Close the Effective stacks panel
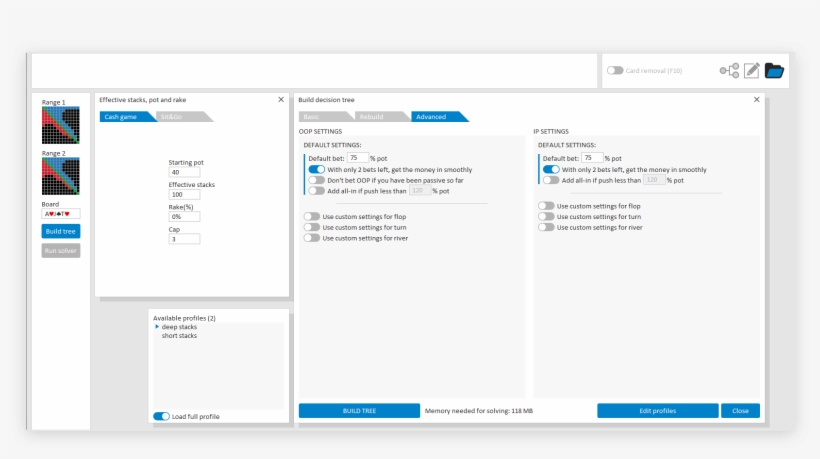The height and width of the screenshot is (459, 820). (x=281, y=100)
